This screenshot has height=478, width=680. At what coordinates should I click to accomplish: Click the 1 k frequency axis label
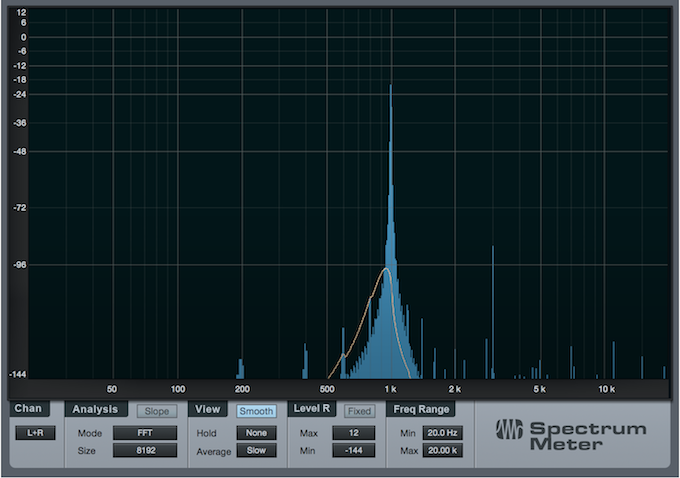tap(391, 389)
